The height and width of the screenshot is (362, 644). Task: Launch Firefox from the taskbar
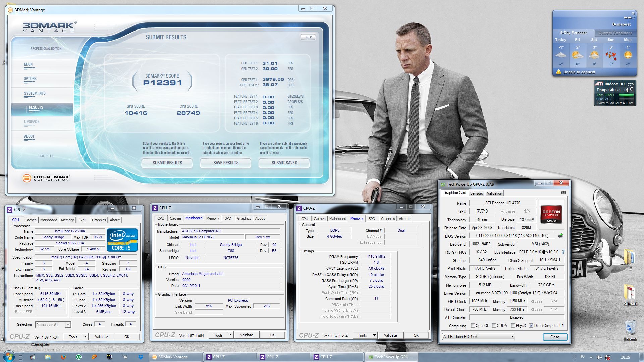[63, 357]
